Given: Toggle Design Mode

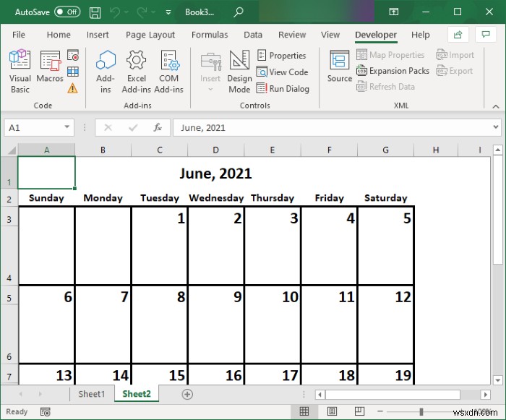Looking at the screenshot, I should pyautogui.click(x=239, y=72).
